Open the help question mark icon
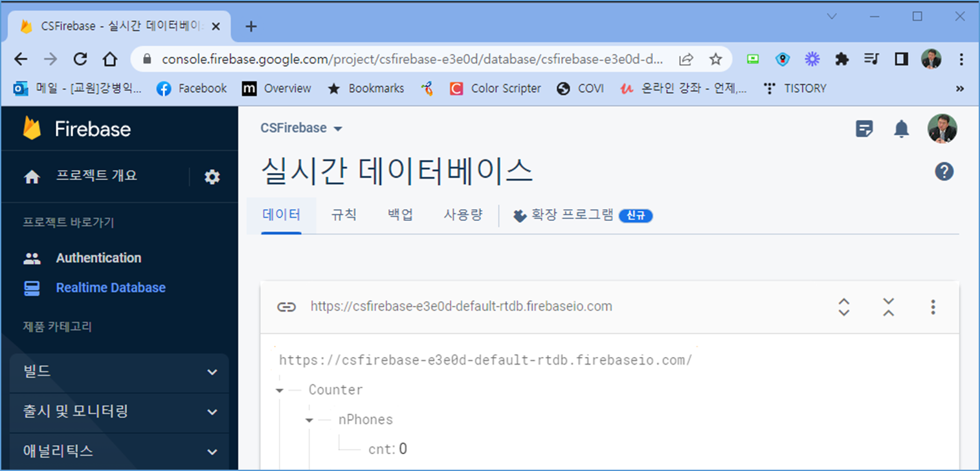 click(x=944, y=172)
